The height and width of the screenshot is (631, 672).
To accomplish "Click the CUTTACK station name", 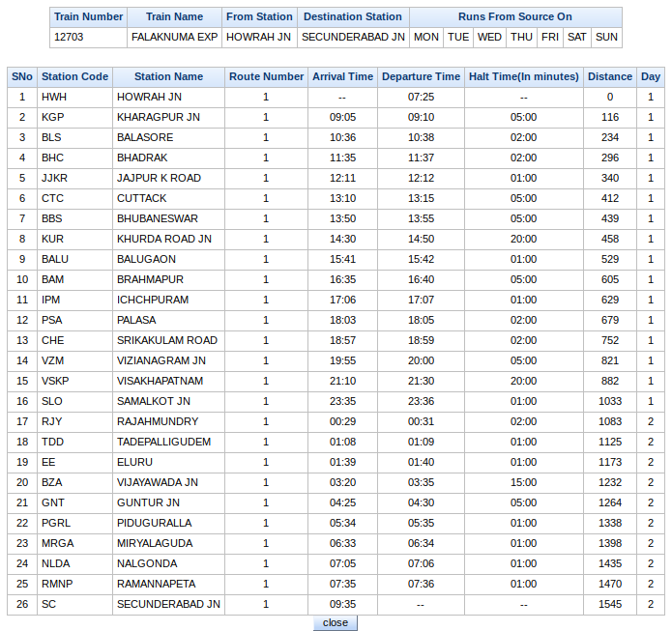I will [x=141, y=198].
